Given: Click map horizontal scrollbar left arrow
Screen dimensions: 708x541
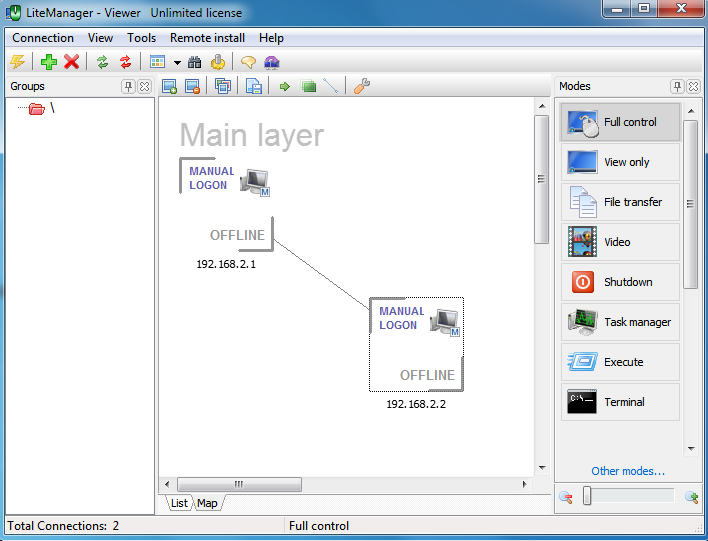Looking at the screenshot, I should tap(167, 485).
